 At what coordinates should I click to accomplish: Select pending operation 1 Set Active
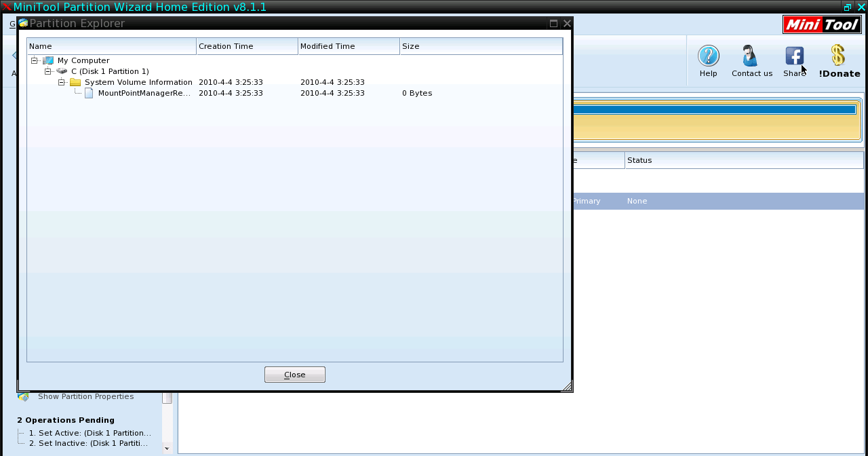click(x=90, y=433)
